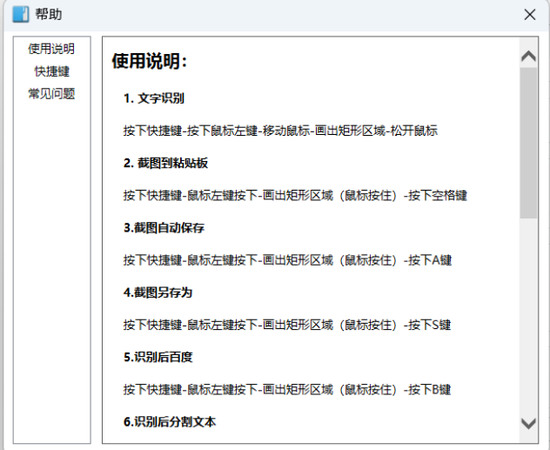Click the blue help book icon in title bar
Image resolution: width=550 pixels, height=450 pixels.
tap(20, 14)
